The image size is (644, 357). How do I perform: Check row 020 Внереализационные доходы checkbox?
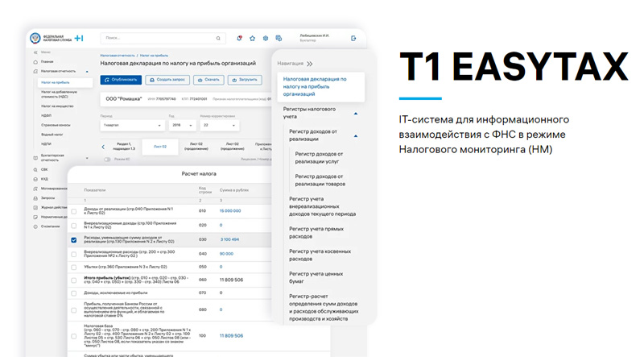click(x=74, y=226)
